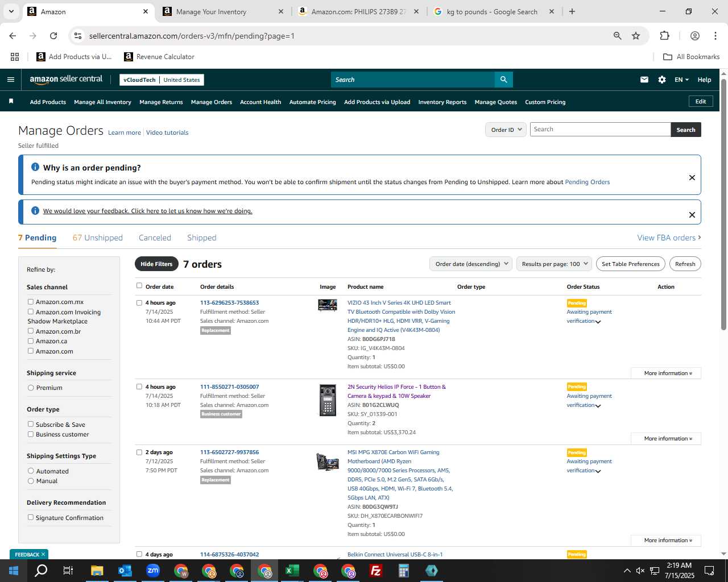
Task: Switch to the 67 Unshipped tab
Action: point(97,238)
